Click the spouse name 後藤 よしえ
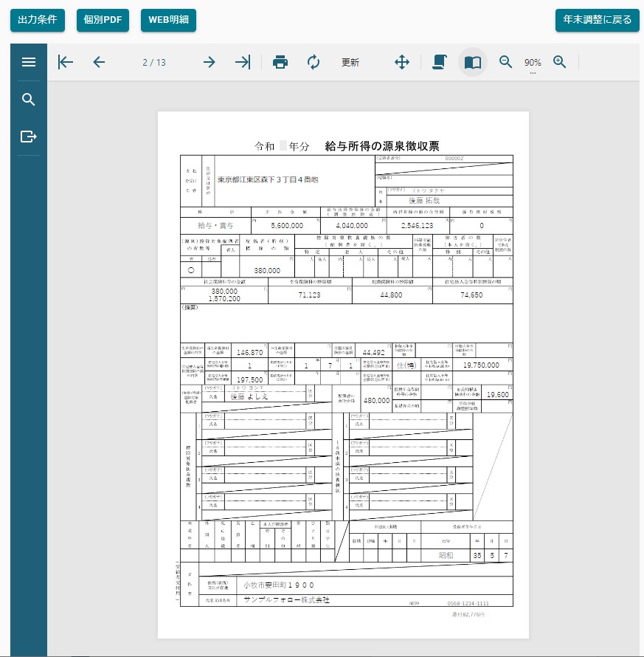The height and width of the screenshot is (657, 644). 249,396
